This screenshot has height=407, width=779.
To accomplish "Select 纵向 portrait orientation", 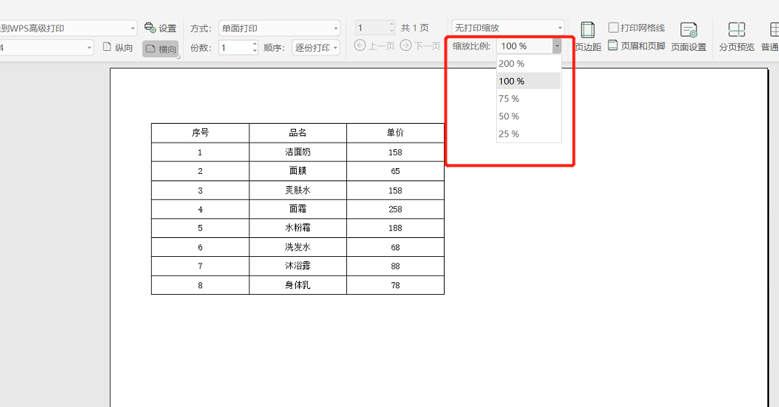I will [x=118, y=47].
